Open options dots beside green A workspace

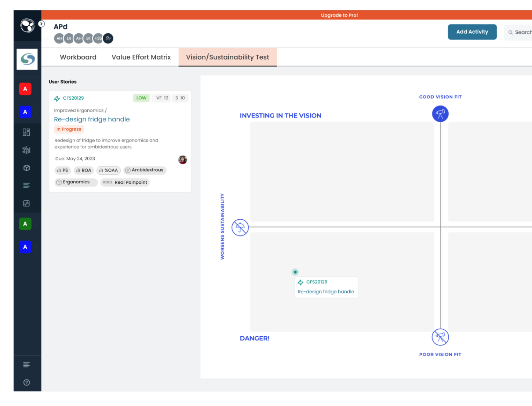pyautogui.click(x=36, y=224)
